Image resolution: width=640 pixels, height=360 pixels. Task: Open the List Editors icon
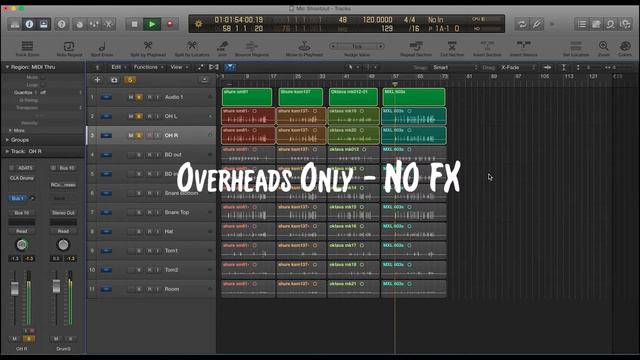(582, 24)
